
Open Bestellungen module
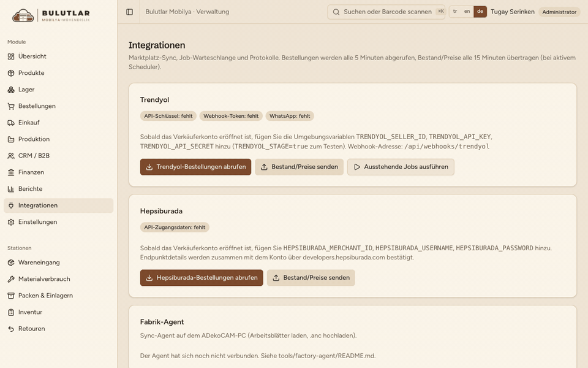coord(59,106)
